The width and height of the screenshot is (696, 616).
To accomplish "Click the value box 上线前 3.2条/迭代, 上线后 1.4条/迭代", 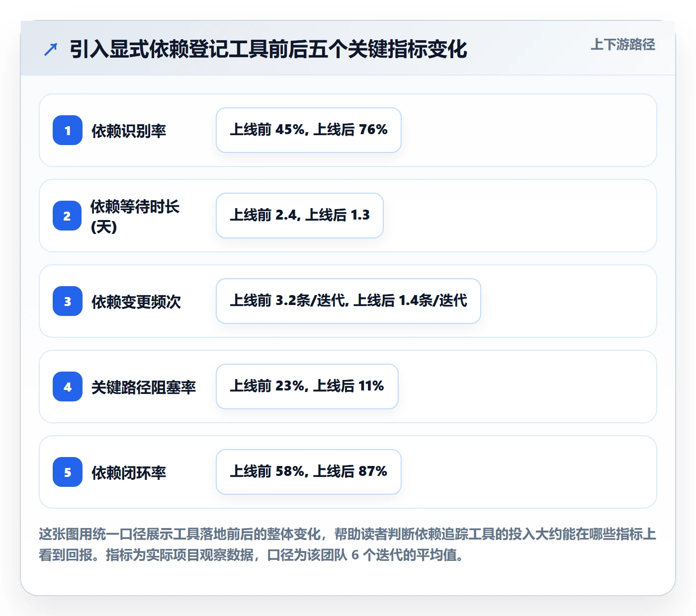I will click(x=348, y=301).
